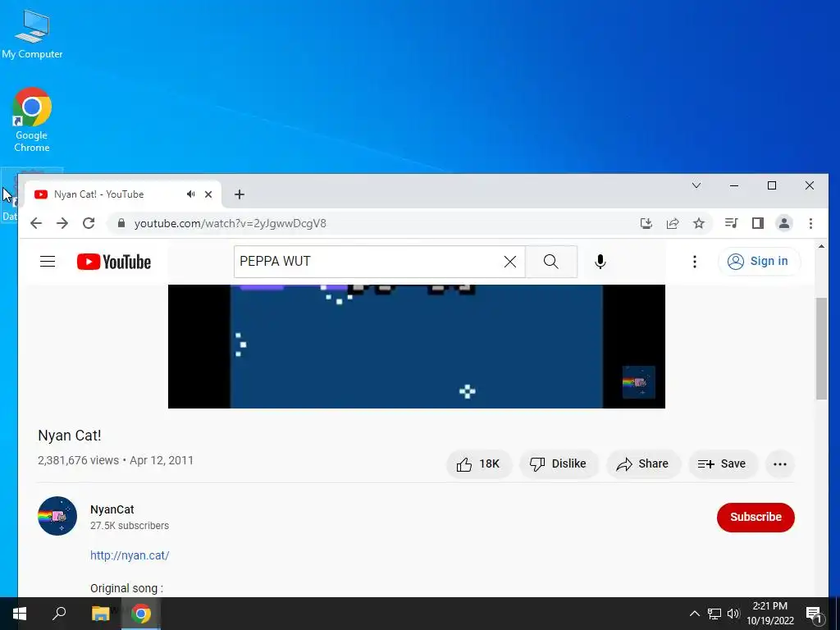The image size is (840, 630).
Task: Click the 27.5K subscribers text
Action: [130, 526]
